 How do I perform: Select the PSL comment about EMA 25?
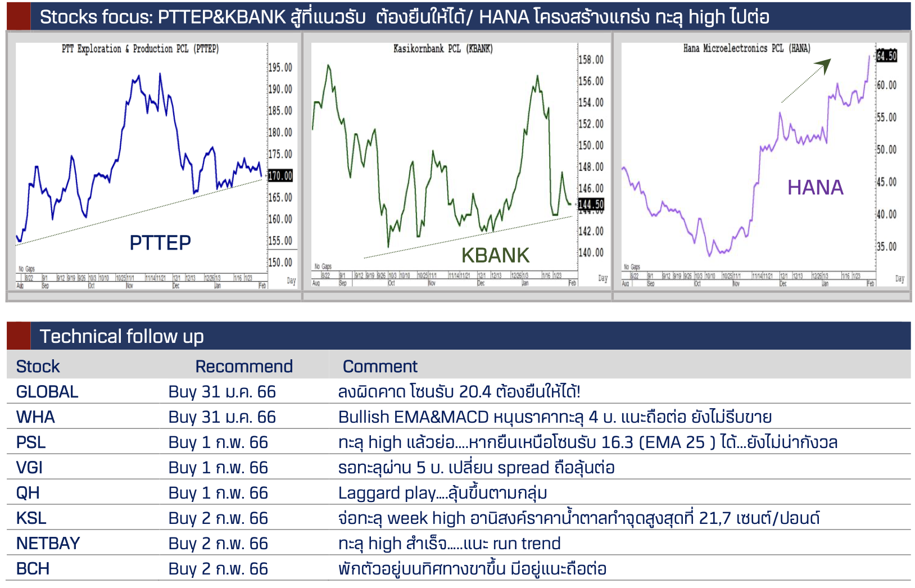pos(588,442)
